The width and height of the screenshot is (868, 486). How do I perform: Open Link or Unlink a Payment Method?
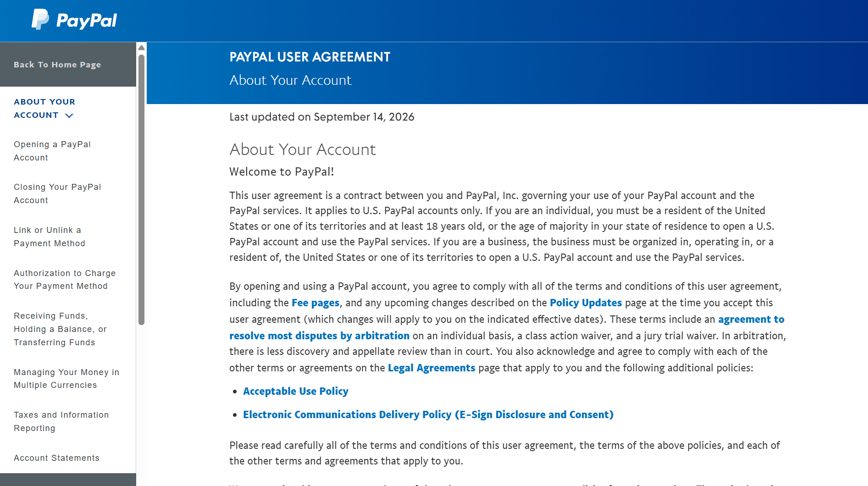tap(50, 237)
